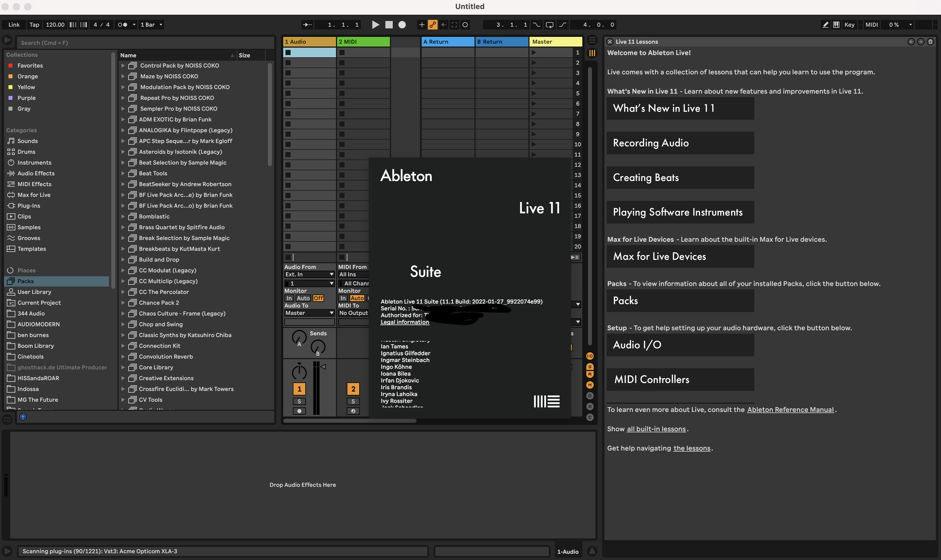This screenshot has height=560, width=941.
Task: Click Re-enable Automation arrow icon
Action: (444, 24)
